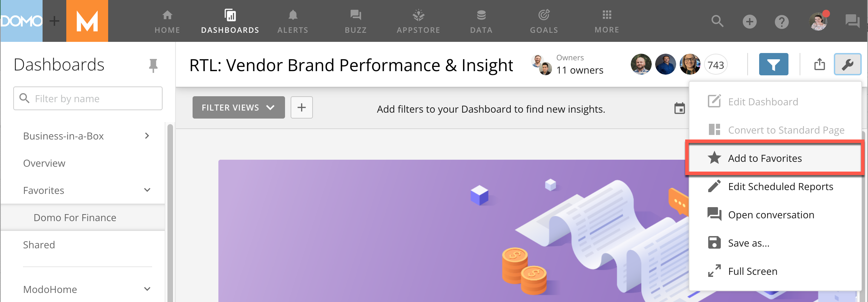This screenshot has width=868, height=302.
Task: Select Add to Favorites menu item
Action: pyautogui.click(x=764, y=158)
